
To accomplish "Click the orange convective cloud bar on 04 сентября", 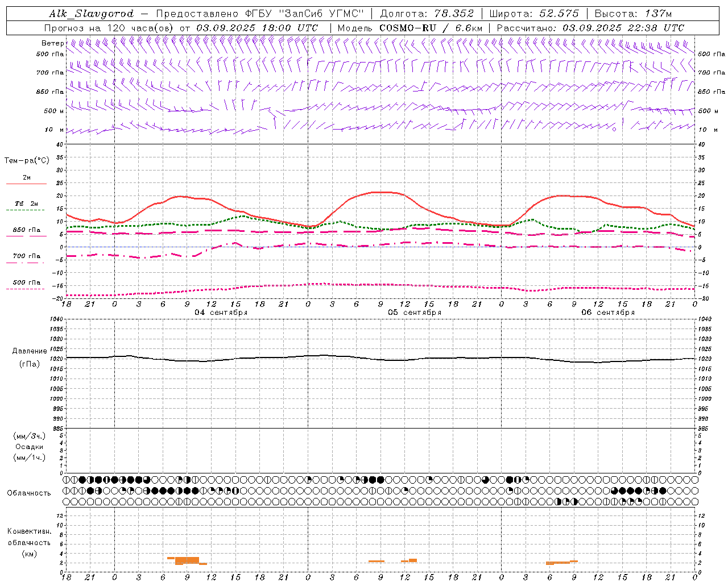I will 187,560.
